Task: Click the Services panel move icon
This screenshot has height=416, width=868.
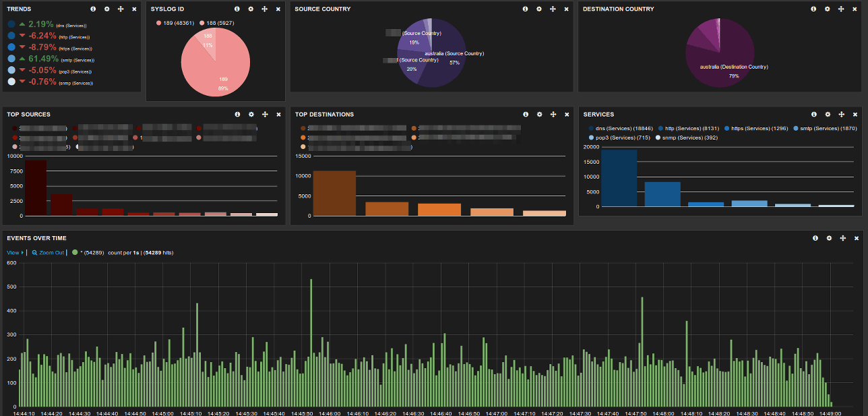Action: tap(841, 115)
